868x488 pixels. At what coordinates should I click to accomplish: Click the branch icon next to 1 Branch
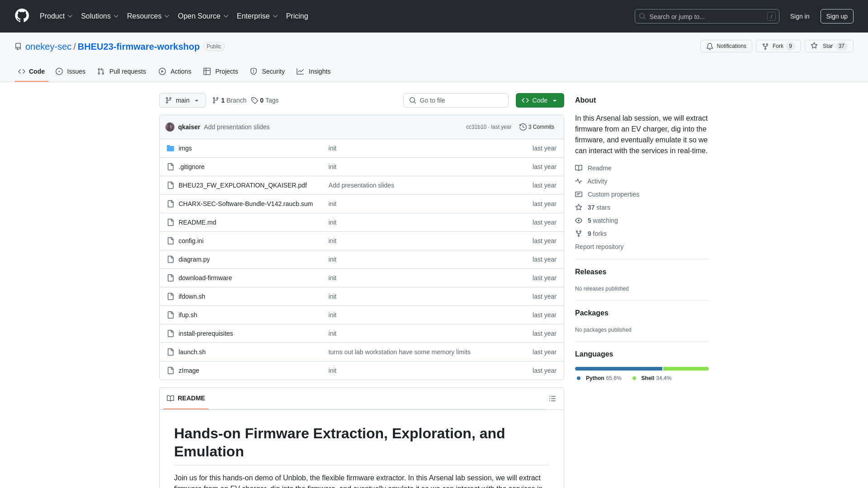click(216, 100)
